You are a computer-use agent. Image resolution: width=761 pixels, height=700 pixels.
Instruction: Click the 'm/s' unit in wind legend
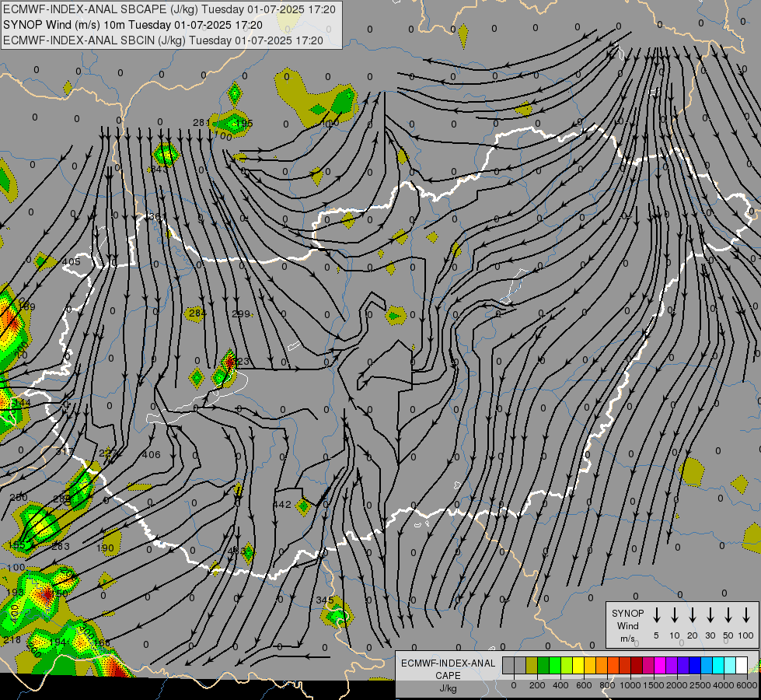(627, 639)
